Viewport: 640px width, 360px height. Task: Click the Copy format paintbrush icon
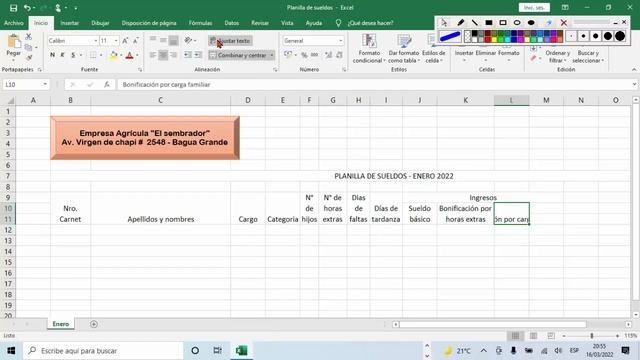[29, 58]
